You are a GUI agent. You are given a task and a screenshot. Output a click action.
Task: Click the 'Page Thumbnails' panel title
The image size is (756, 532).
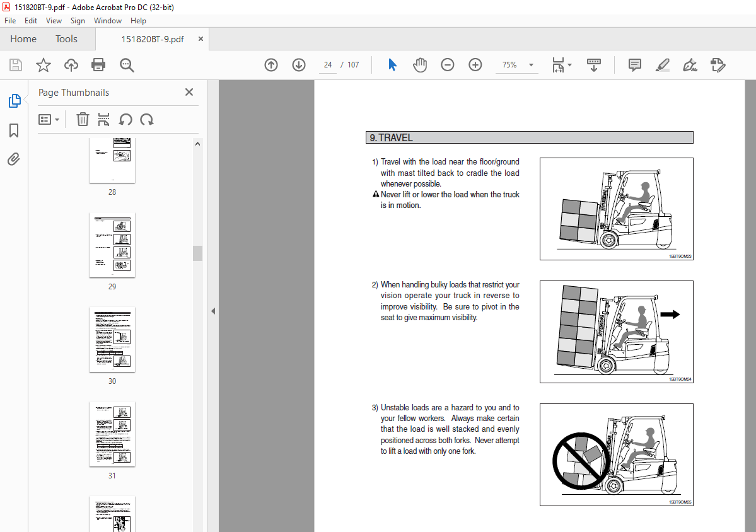74,93
